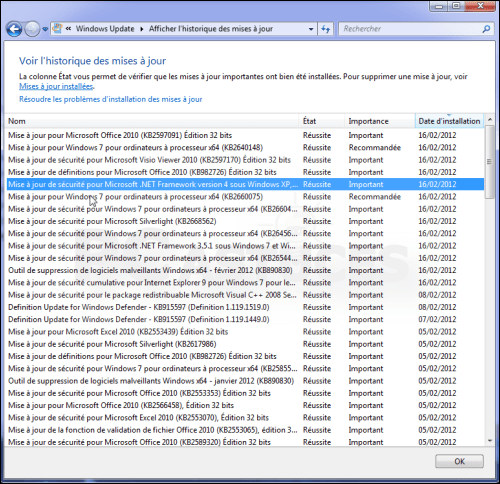Select the .NET Framework version 4 update row
Image resolution: width=500 pixels, height=484 pixels.
245,184
